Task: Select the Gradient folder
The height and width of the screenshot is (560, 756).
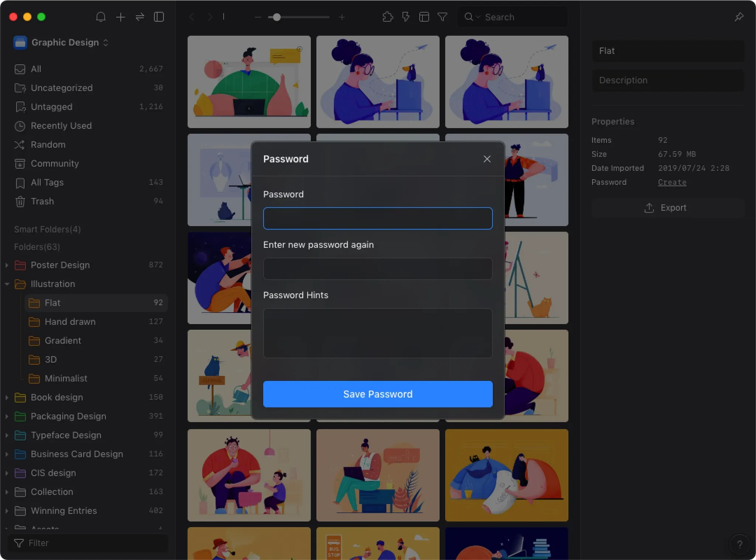Action: [x=96, y=341]
